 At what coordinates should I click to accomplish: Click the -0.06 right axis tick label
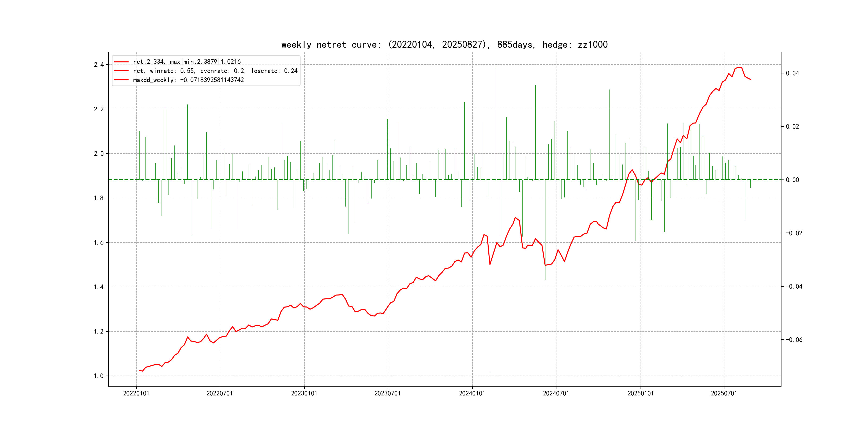point(794,340)
